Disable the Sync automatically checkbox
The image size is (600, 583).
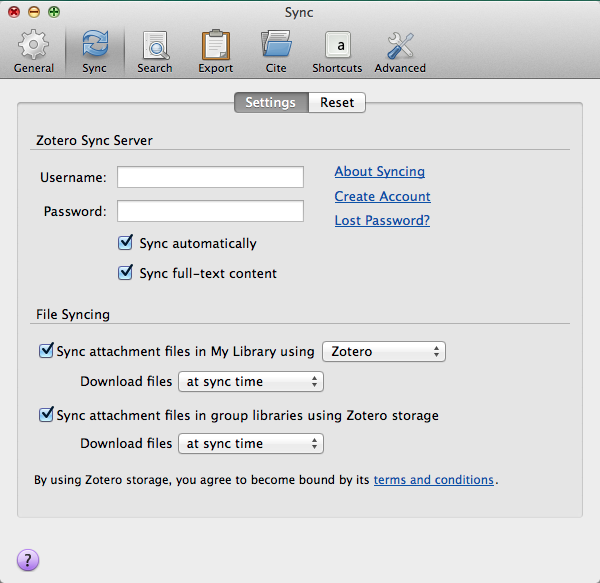(x=126, y=243)
